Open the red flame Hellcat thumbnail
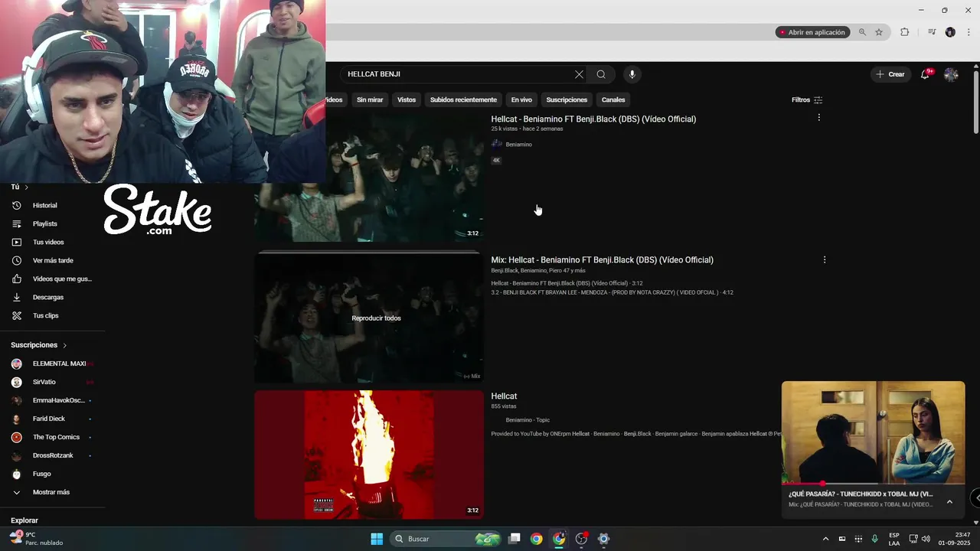 369,455
